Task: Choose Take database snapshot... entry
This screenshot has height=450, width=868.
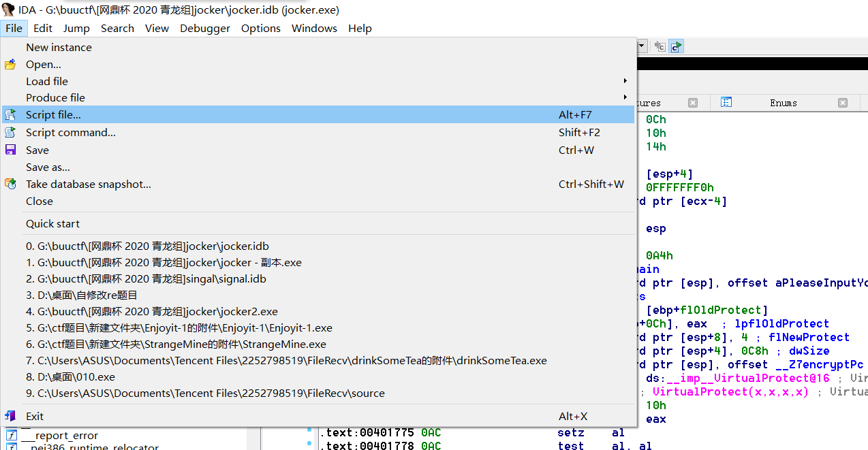Action: coord(318,184)
